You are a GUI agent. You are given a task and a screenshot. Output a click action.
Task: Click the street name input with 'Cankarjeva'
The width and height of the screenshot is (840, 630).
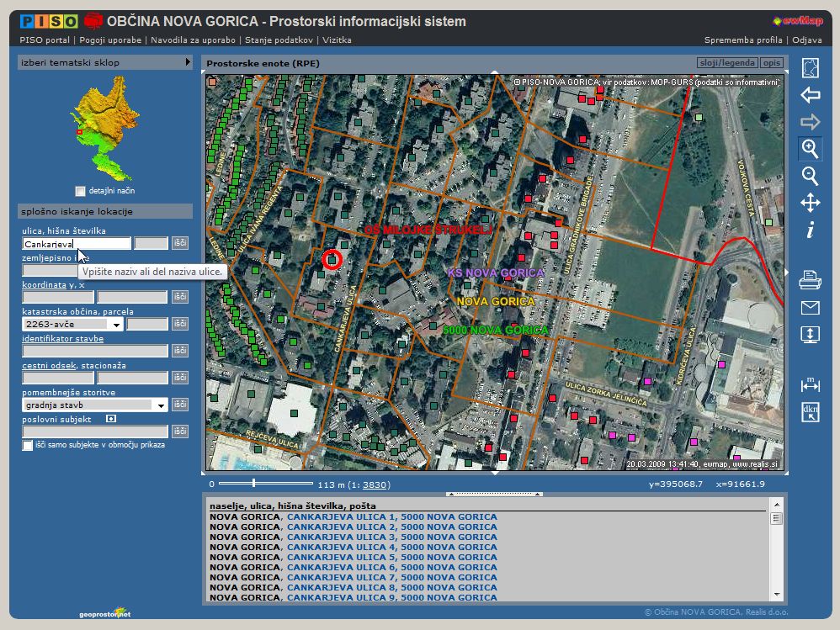(76, 243)
